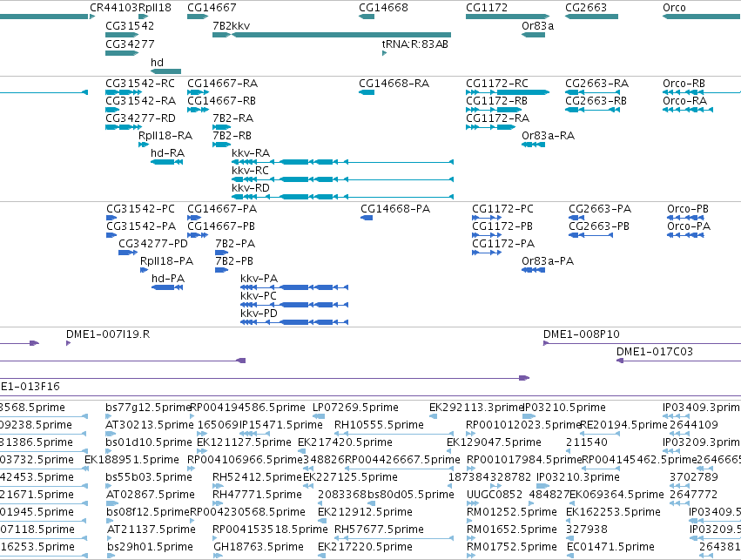Click the CG14668-PA protein label

click(x=395, y=209)
